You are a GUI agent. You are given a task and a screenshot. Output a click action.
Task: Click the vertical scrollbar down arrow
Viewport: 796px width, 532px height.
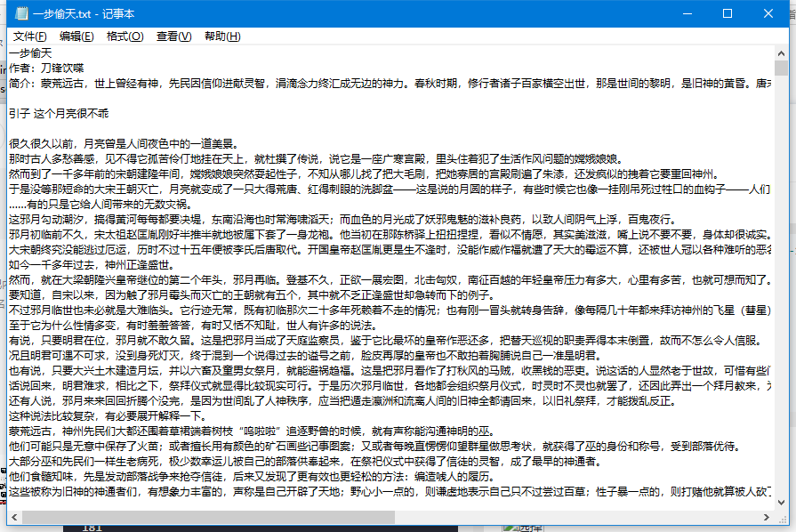[780, 499]
